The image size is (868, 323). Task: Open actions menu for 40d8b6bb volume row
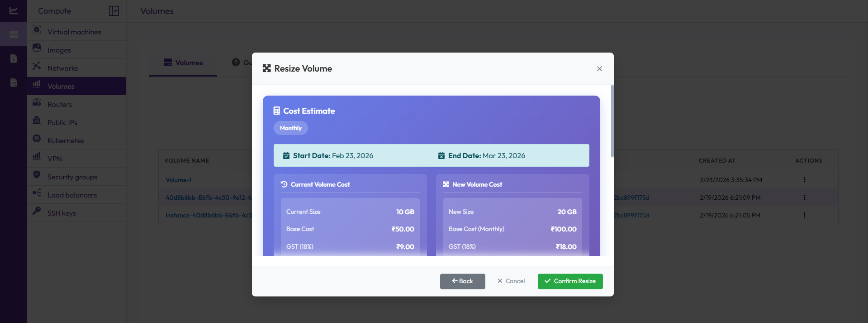click(804, 198)
